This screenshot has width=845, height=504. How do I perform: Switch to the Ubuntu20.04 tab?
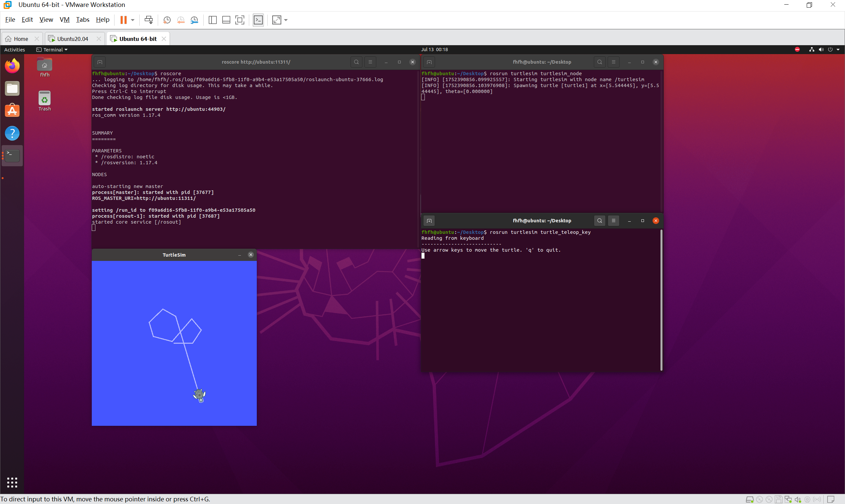pyautogui.click(x=72, y=39)
